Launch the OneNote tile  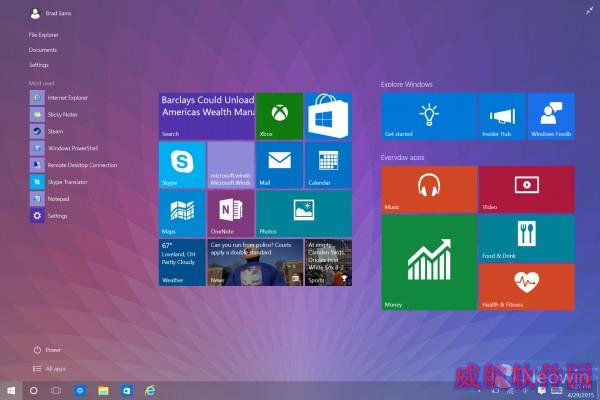click(x=231, y=214)
